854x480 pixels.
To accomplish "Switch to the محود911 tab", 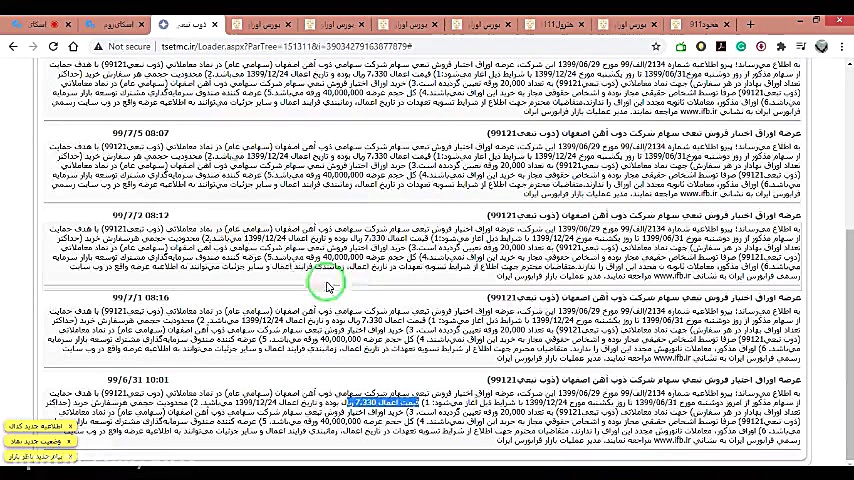I will 699,25.
